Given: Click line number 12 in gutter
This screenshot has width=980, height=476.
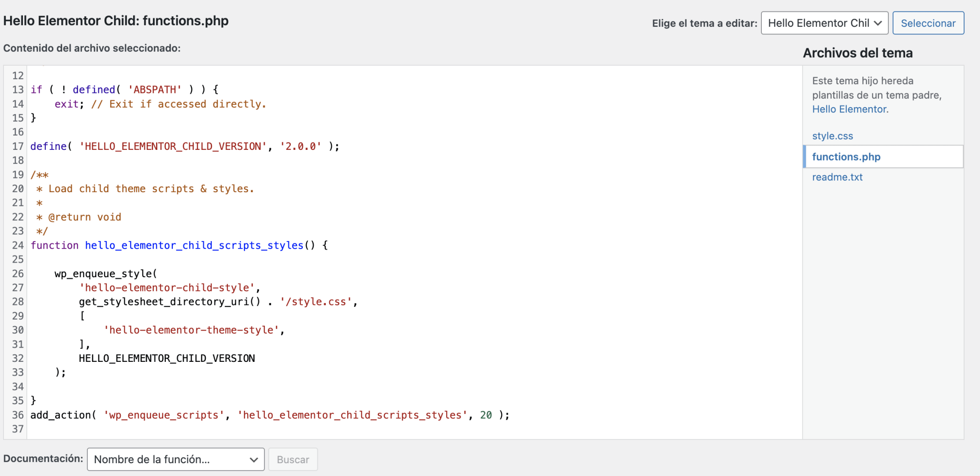Looking at the screenshot, I should [18, 75].
